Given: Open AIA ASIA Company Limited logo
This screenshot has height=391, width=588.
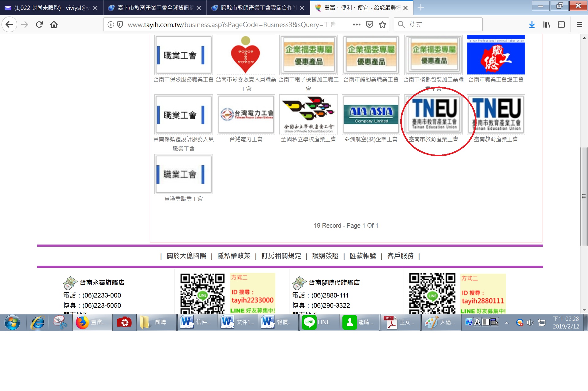Looking at the screenshot, I should 371,114.
